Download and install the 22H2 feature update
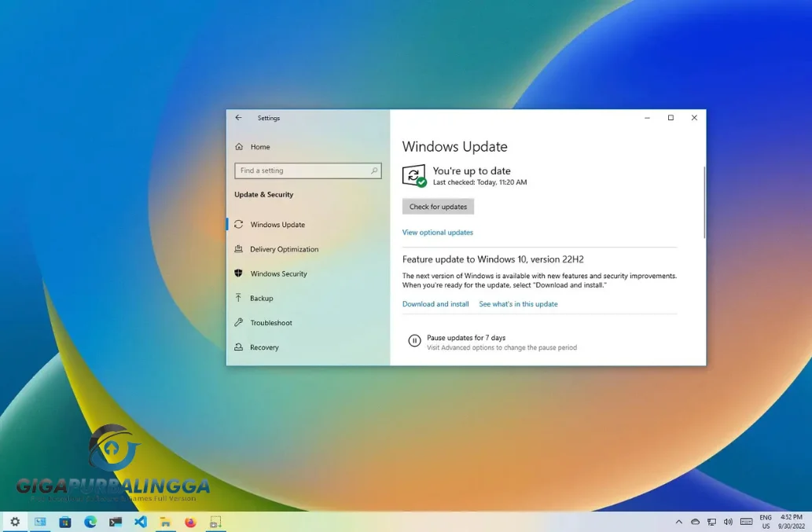Viewport: 812px width, 532px height. coord(435,303)
